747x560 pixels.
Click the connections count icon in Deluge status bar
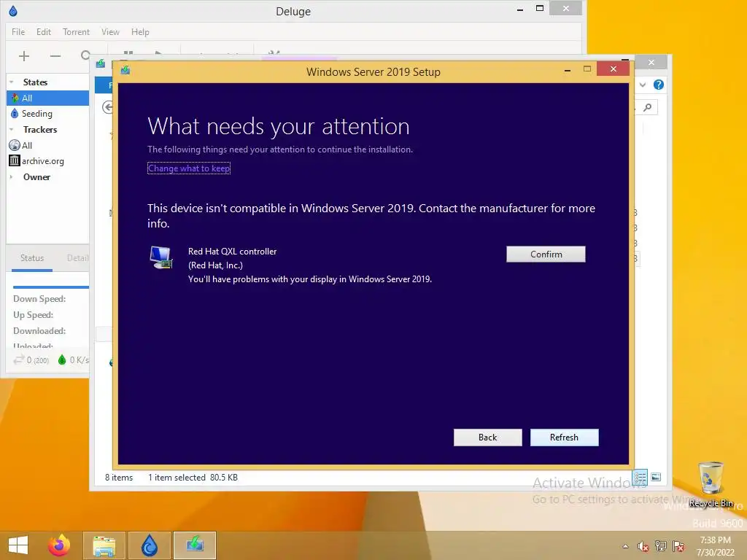(x=18, y=360)
